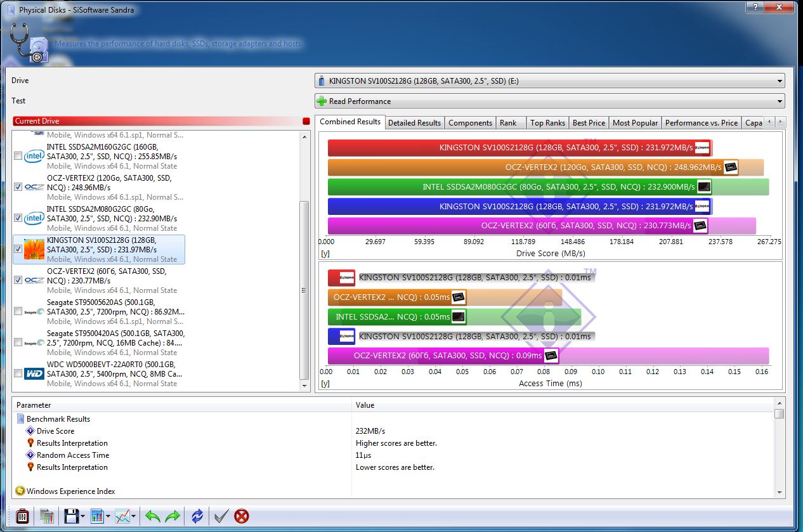Viewport: 803px width, 532px height.
Task: Click the pin icon beside second Results Interpretation
Action: [30, 467]
